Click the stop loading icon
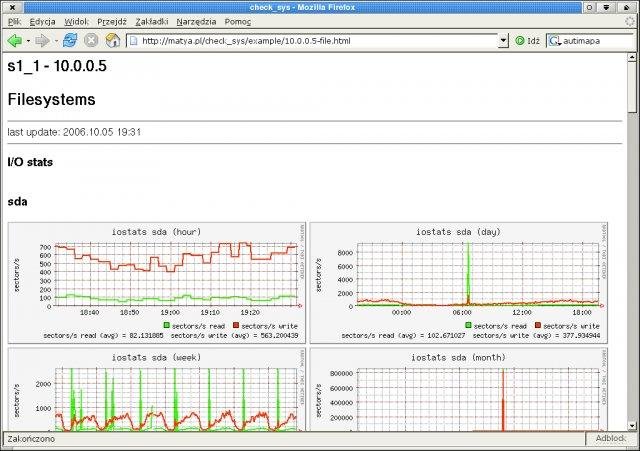 pyautogui.click(x=91, y=40)
